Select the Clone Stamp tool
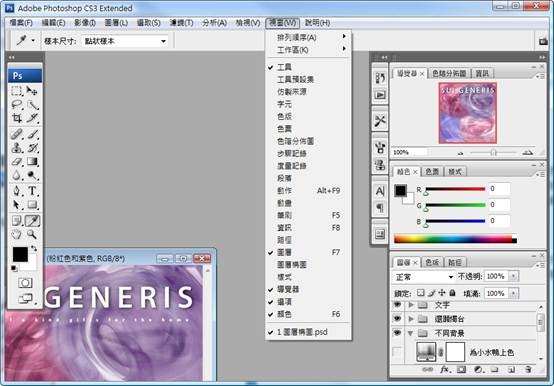 16,148
